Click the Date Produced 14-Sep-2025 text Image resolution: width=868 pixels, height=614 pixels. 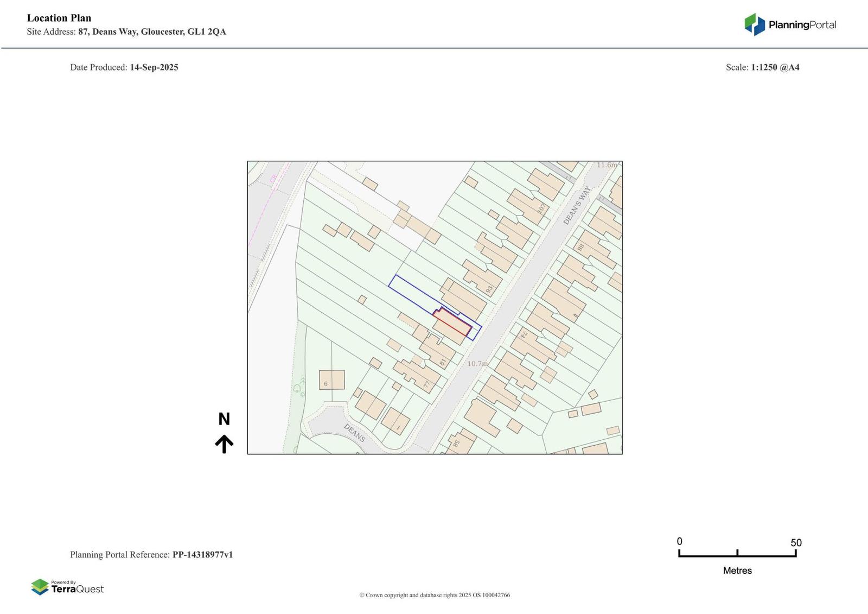tap(124, 67)
